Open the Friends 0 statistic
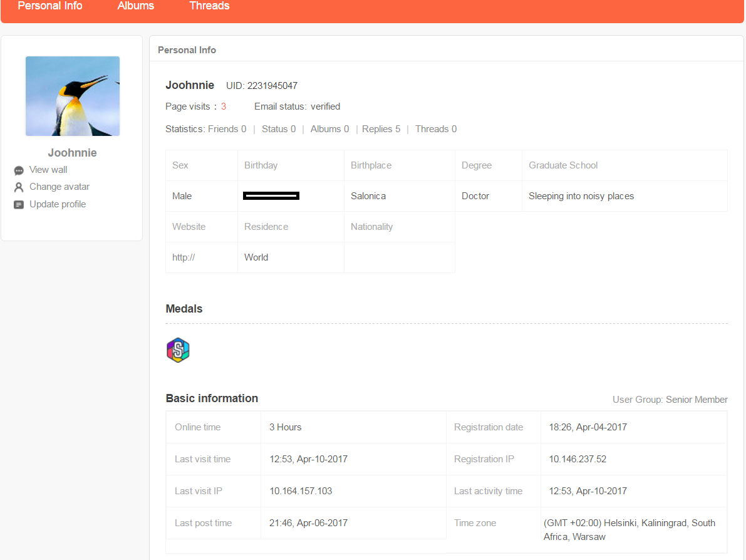 click(227, 129)
